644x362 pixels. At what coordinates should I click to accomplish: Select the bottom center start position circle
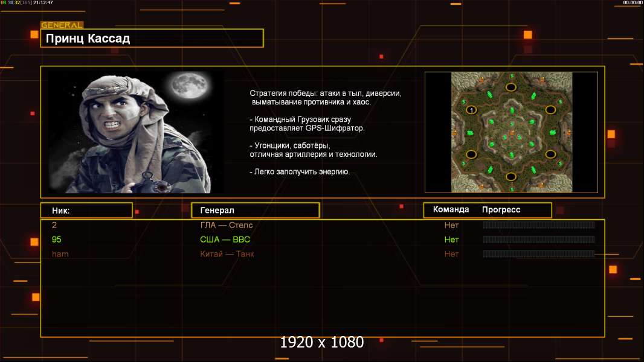(x=511, y=176)
